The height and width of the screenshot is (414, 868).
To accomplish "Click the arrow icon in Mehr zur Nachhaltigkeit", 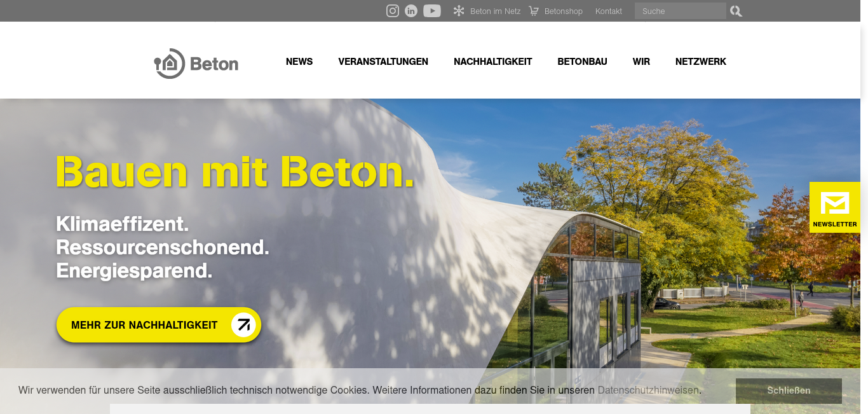I will (x=243, y=325).
